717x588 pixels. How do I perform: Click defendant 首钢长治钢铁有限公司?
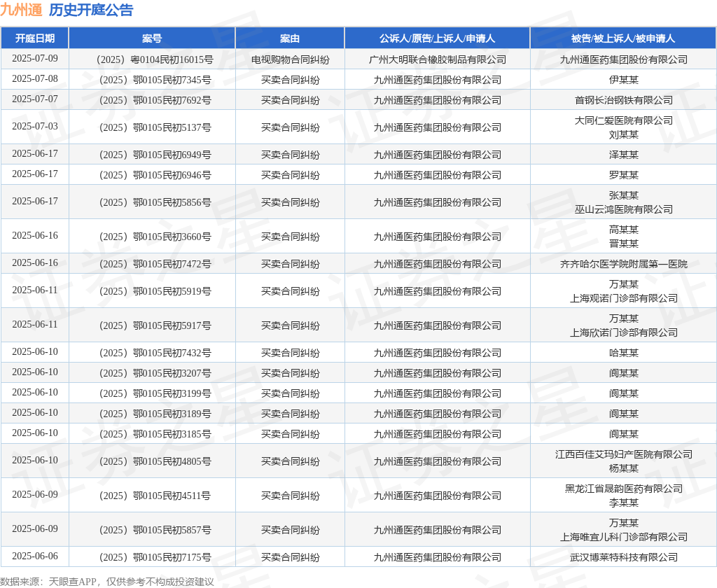[x=623, y=100]
